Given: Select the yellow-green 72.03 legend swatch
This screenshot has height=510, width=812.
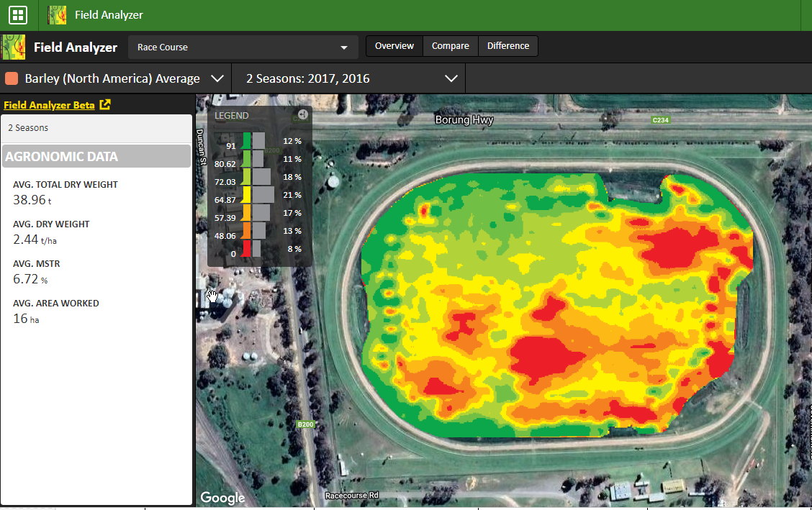Looking at the screenshot, I should coord(247,177).
